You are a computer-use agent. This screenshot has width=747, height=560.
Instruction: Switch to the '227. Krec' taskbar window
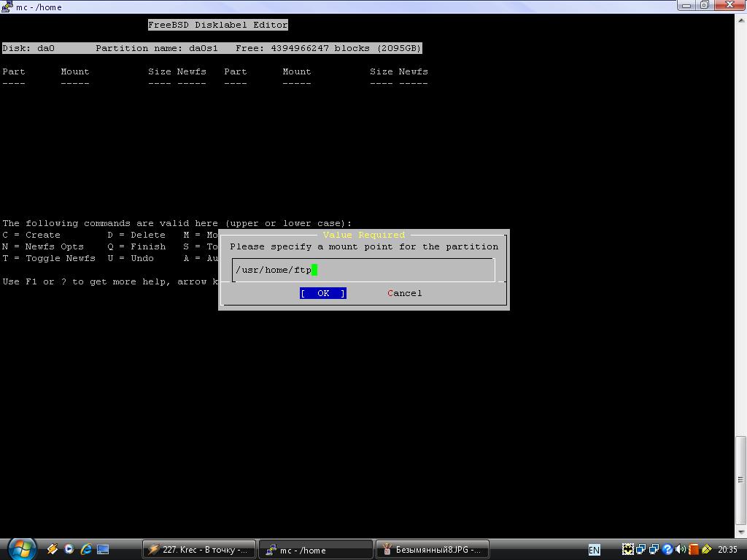point(198,550)
